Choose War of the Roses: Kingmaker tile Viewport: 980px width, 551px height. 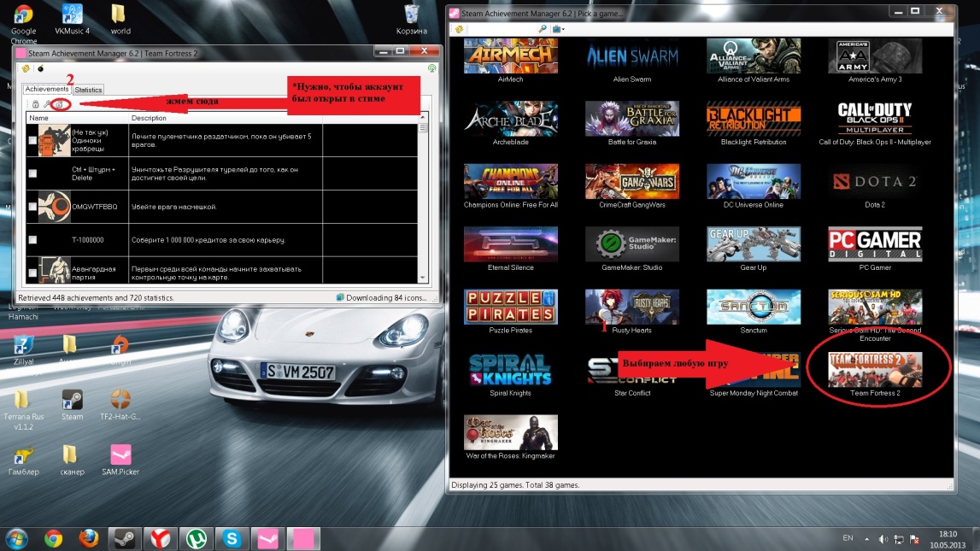tap(511, 432)
